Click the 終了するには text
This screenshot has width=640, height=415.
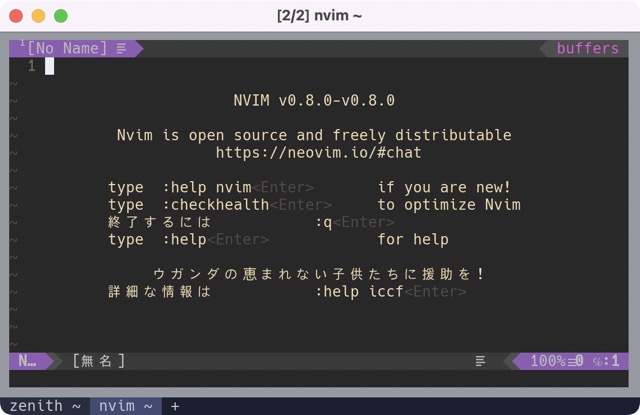coord(159,222)
